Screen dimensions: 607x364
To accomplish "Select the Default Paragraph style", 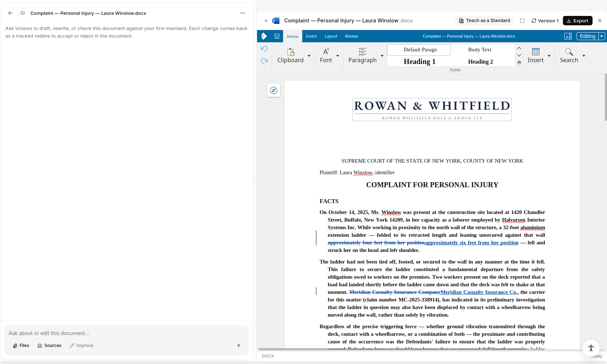I will [x=419, y=50].
